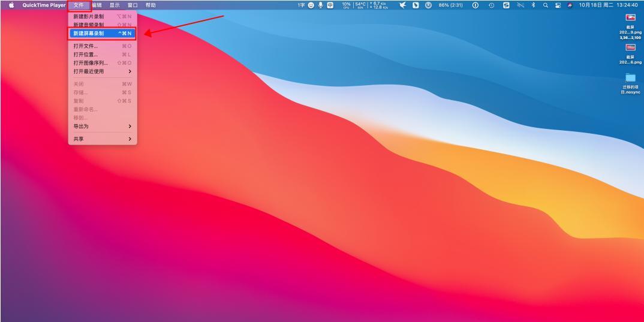
Task: Open the 54°C temperature sensor item
Action: [x=360, y=5]
